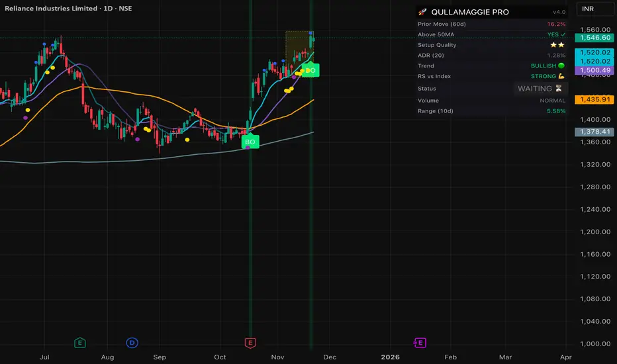Viewport: 617px width, 364px height.
Task: Click the Sep label on time axis
Action: point(160,357)
